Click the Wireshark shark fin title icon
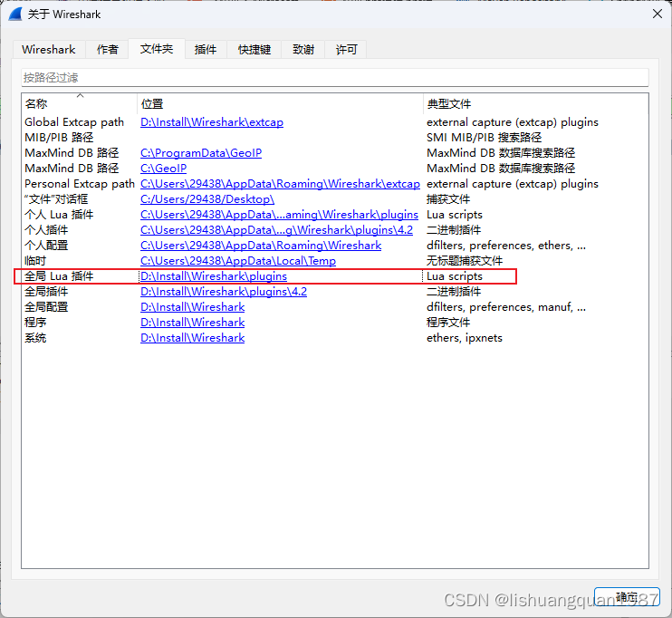672x618 pixels. click(14, 14)
